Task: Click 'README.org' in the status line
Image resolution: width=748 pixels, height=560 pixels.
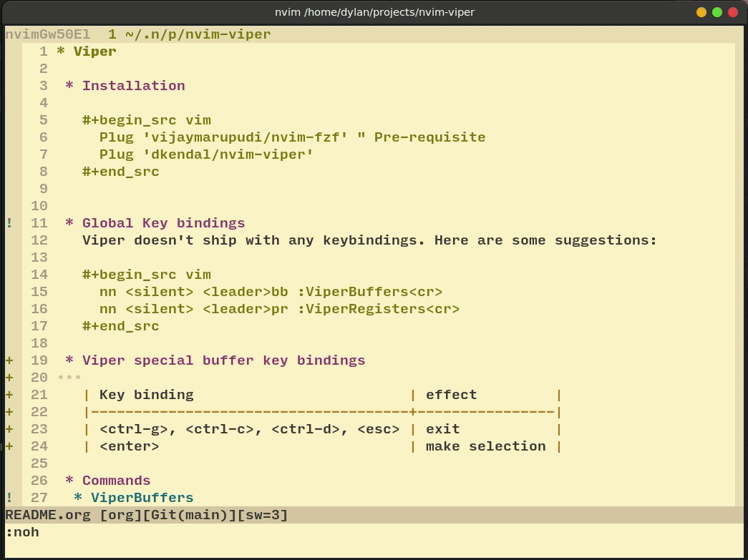Action: click(48, 515)
